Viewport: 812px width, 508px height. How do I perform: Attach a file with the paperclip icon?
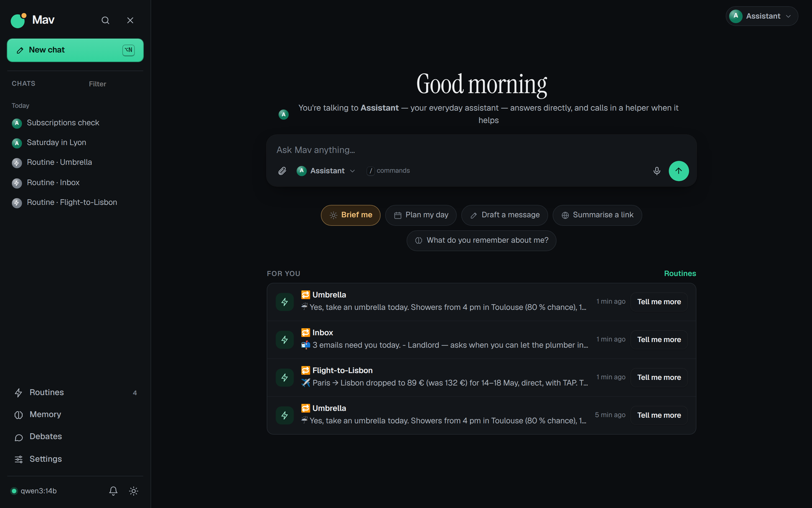click(282, 171)
